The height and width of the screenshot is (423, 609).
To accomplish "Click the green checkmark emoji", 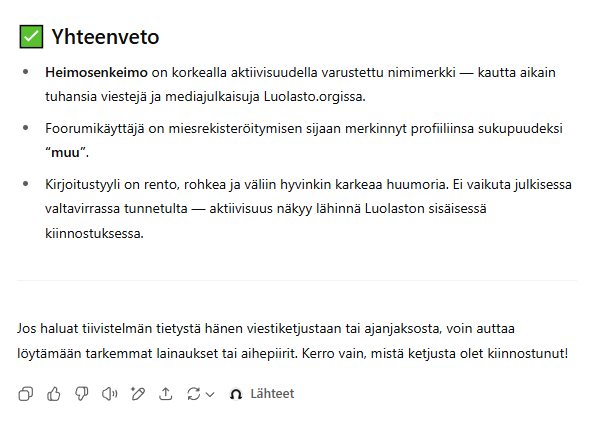I will [31, 37].
